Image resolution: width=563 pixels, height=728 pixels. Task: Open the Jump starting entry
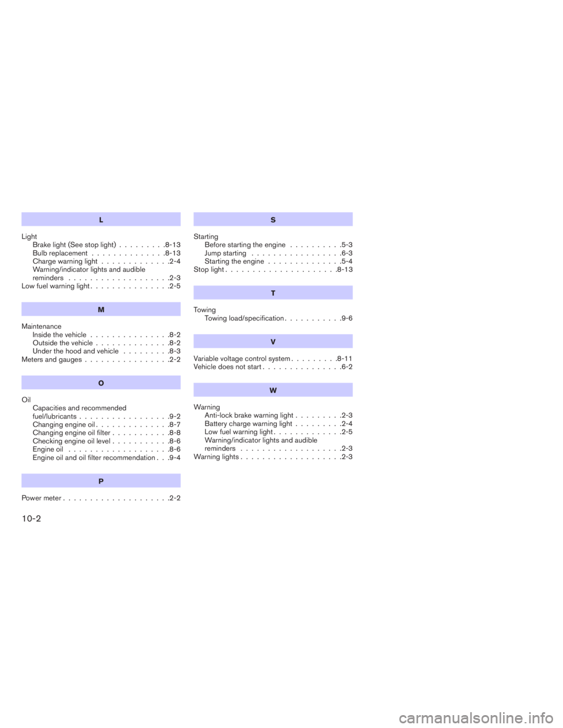[x=278, y=253]
